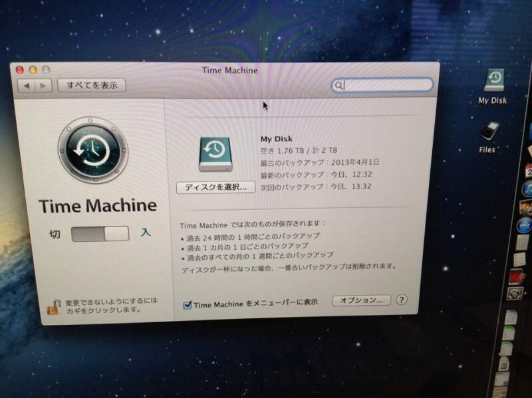Go forward with the right arrow button

point(43,86)
